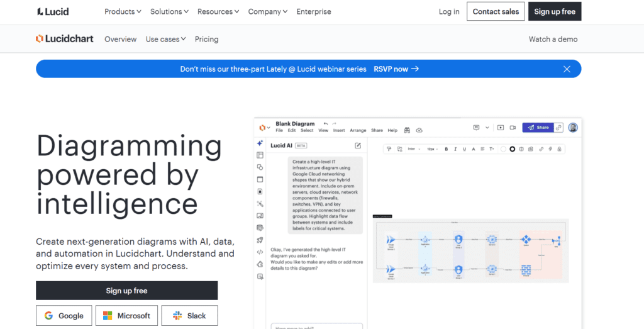
Task: Open the Use cases dropdown
Action: (165, 39)
